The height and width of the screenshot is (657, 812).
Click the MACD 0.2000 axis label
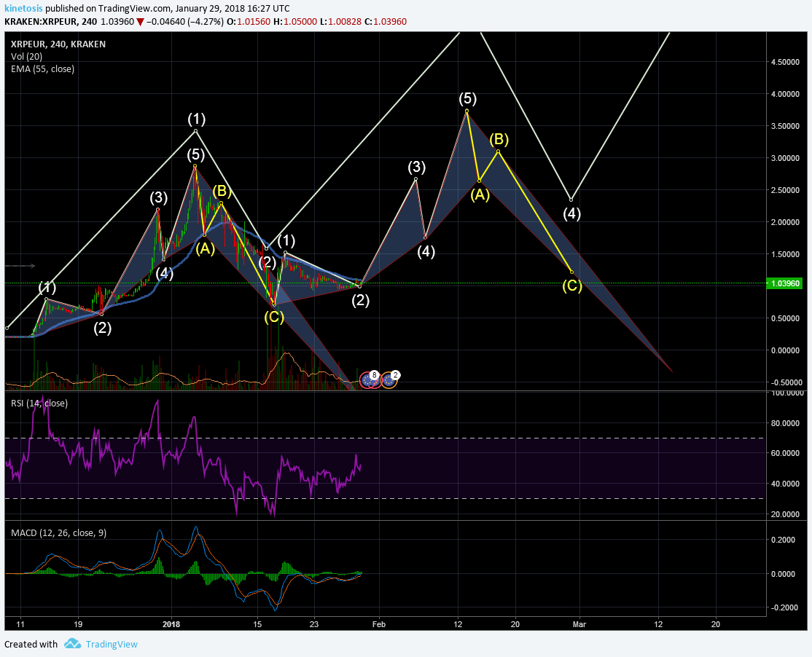[x=783, y=540]
